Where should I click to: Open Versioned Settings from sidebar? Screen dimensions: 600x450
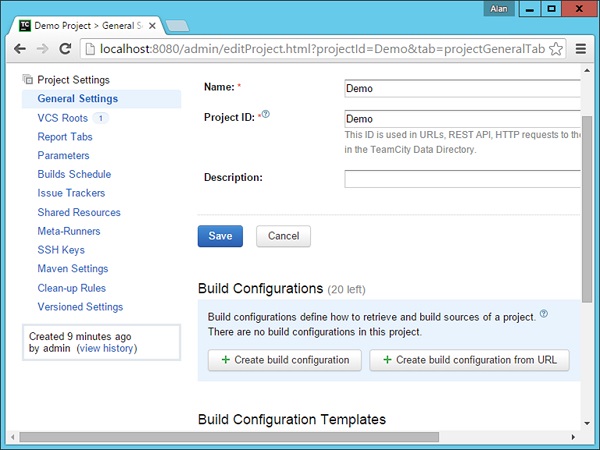point(80,307)
